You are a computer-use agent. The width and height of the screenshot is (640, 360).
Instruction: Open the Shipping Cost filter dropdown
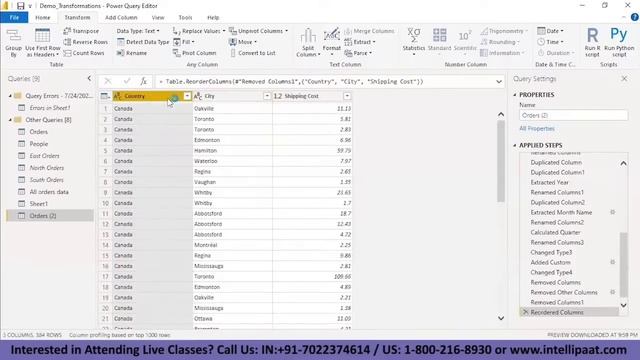point(347,96)
